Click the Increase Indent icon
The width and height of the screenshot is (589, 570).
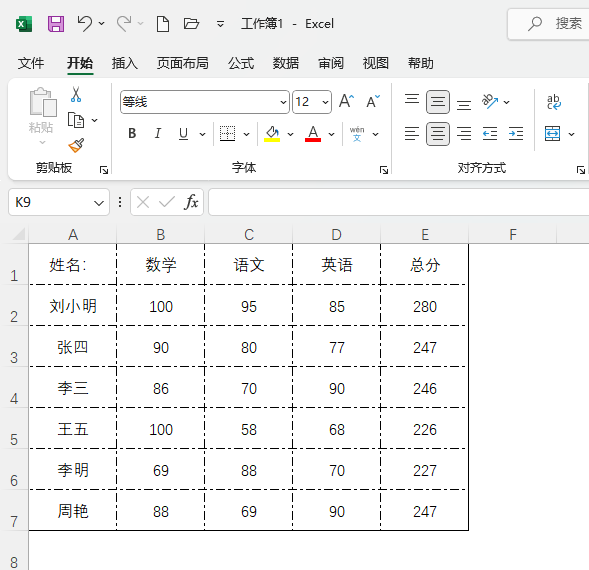pos(516,133)
